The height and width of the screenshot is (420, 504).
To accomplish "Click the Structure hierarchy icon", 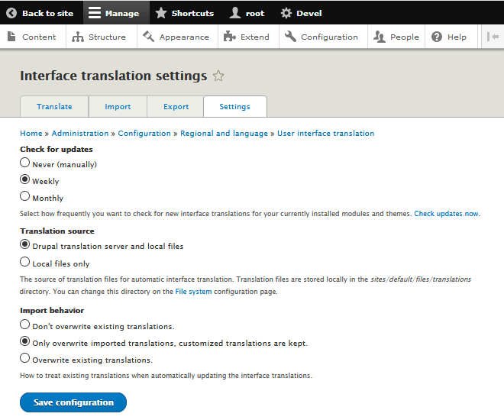I will (77, 37).
